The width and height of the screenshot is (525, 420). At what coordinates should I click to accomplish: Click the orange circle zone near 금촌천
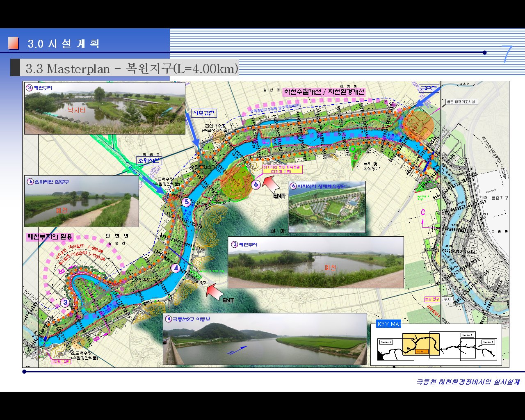click(x=418, y=125)
